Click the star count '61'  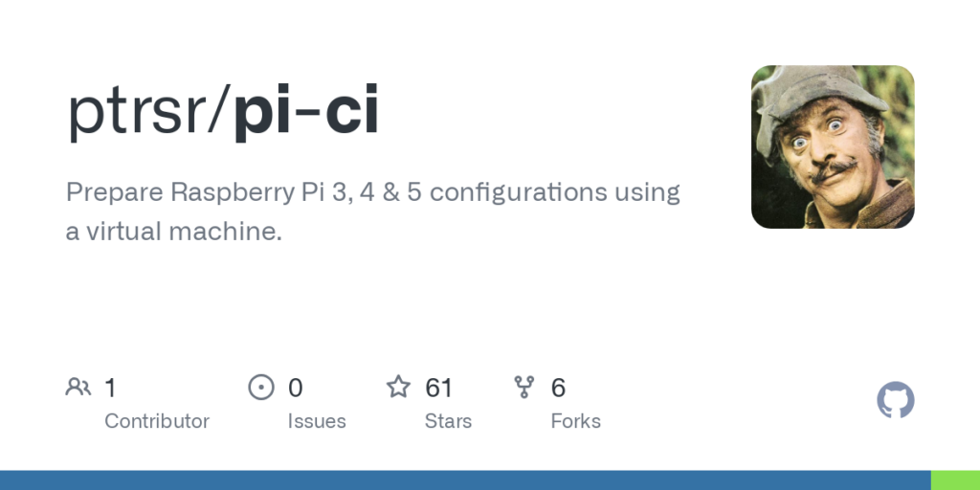(438, 388)
